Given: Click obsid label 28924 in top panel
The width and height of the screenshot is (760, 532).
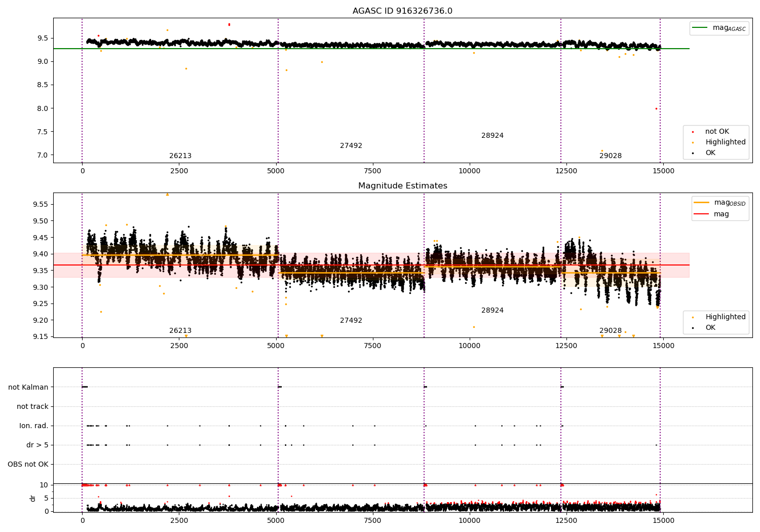Looking at the screenshot, I should (x=492, y=136).
